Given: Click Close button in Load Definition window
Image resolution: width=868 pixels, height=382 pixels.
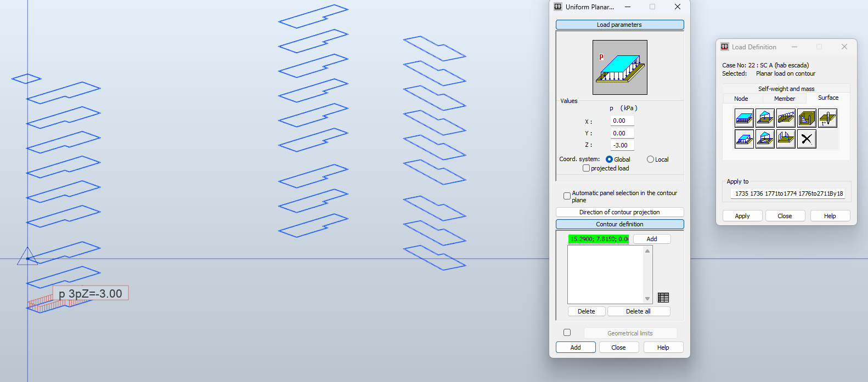Looking at the screenshot, I should coord(785,216).
